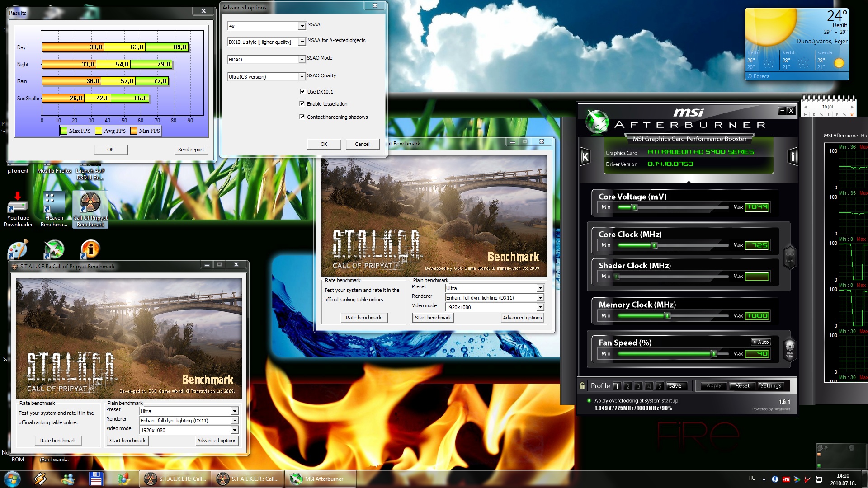Viewport: 868px width, 488px height.
Task: Toggle Contact hardening shadows checkbox
Action: click(302, 117)
